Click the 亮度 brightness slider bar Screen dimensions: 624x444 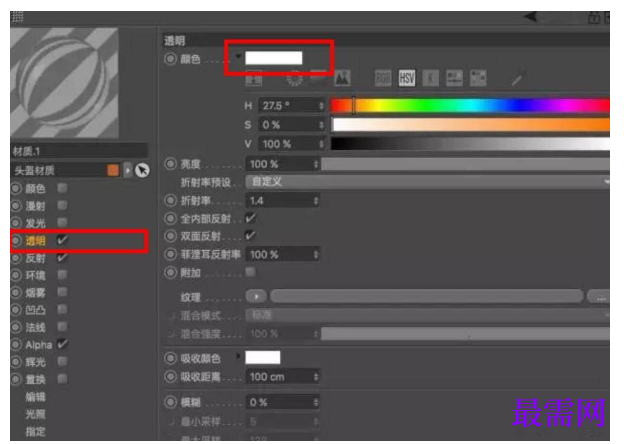coord(466,164)
